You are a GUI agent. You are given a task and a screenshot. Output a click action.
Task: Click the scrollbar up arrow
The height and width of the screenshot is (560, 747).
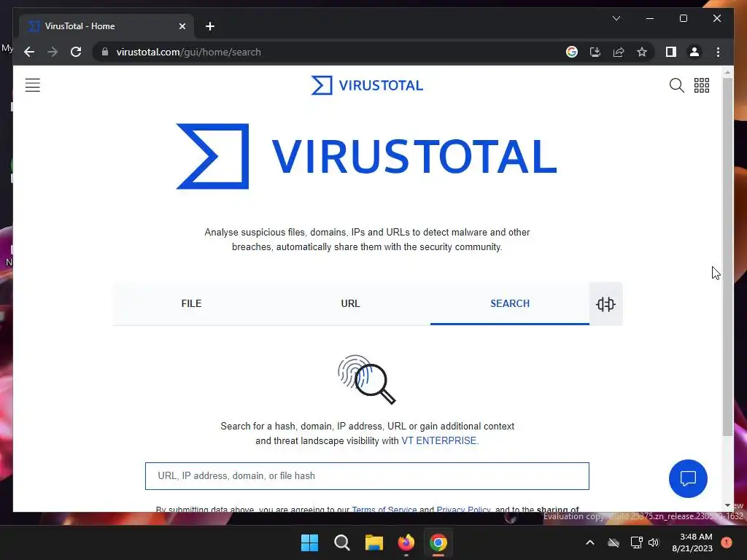[727, 72]
